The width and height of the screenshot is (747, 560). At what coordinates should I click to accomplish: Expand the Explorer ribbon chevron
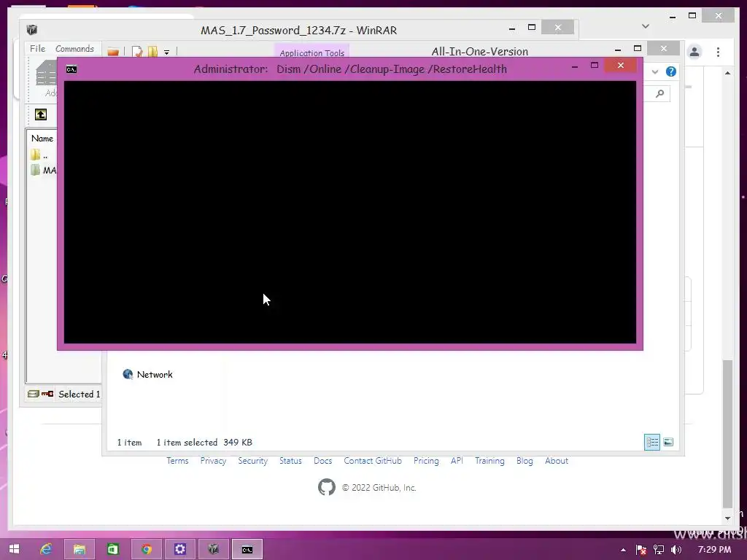pyautogui.click(x=655, y=72)
